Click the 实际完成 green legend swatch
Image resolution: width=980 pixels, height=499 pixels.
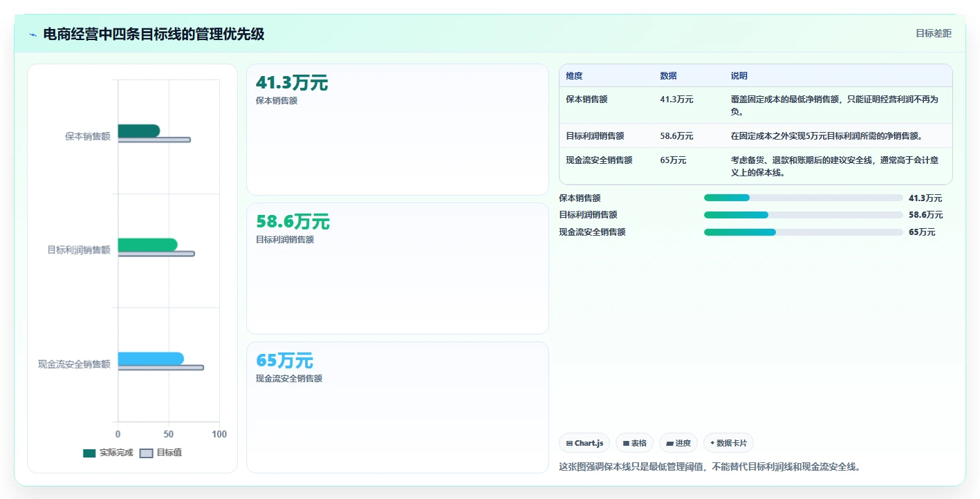pyautogui.click(x=89, y=453)
